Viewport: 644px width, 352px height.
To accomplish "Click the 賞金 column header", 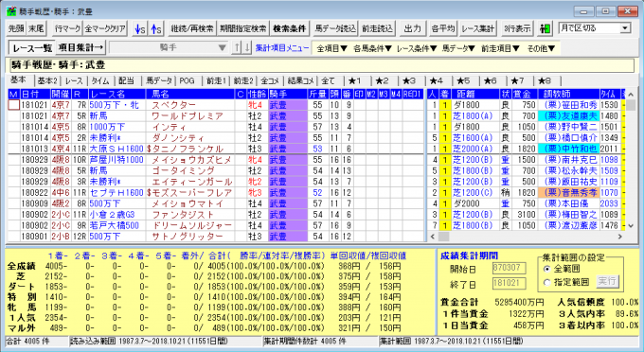I will 524,95.
